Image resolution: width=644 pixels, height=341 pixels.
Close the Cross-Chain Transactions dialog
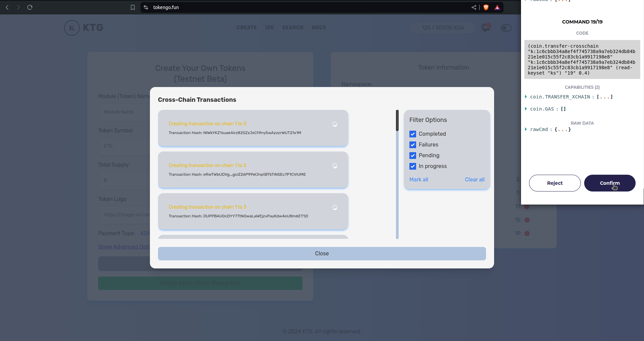[322, 254]
